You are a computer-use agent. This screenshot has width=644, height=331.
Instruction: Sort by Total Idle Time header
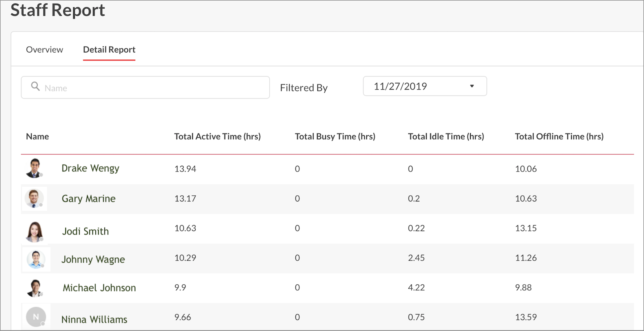click(x=446, y=137)
